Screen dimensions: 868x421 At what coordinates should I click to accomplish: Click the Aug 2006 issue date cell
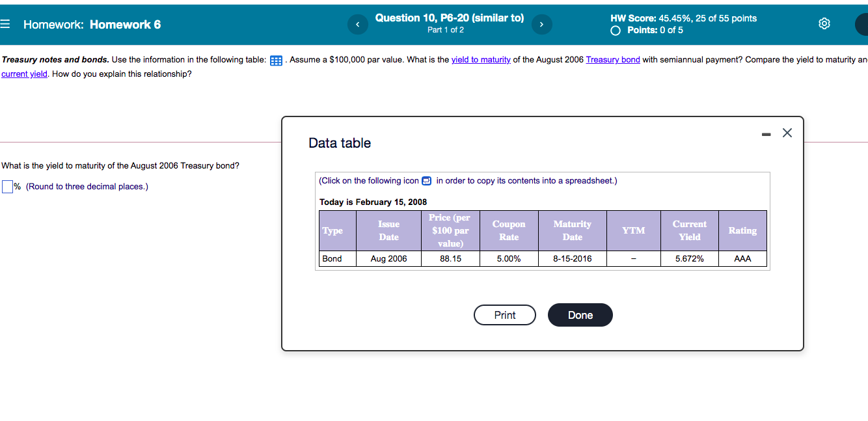(389, 259)
